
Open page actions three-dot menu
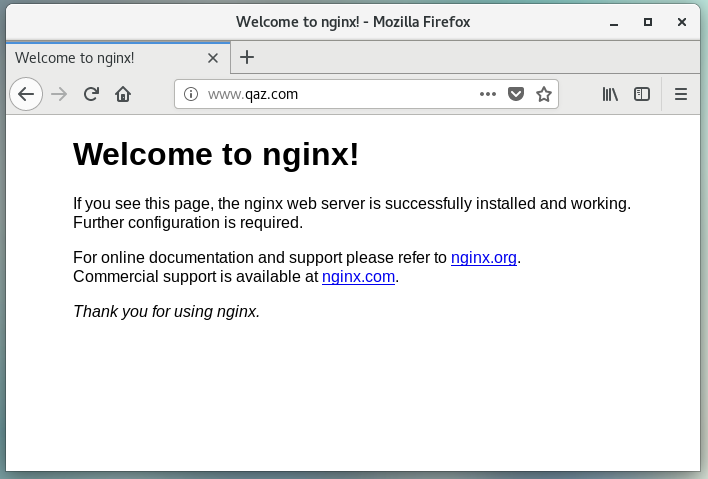coord(488,94)
